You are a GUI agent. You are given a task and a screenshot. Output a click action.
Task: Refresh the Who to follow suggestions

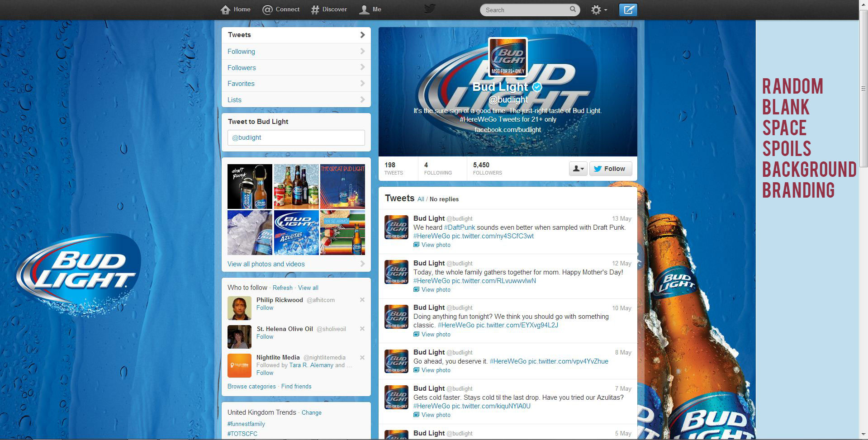(x=283, y=288)
